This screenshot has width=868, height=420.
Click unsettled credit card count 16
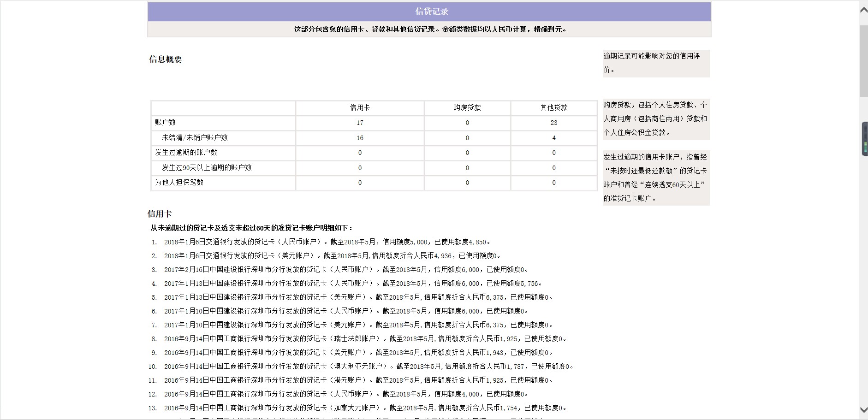tap(360, 138)
